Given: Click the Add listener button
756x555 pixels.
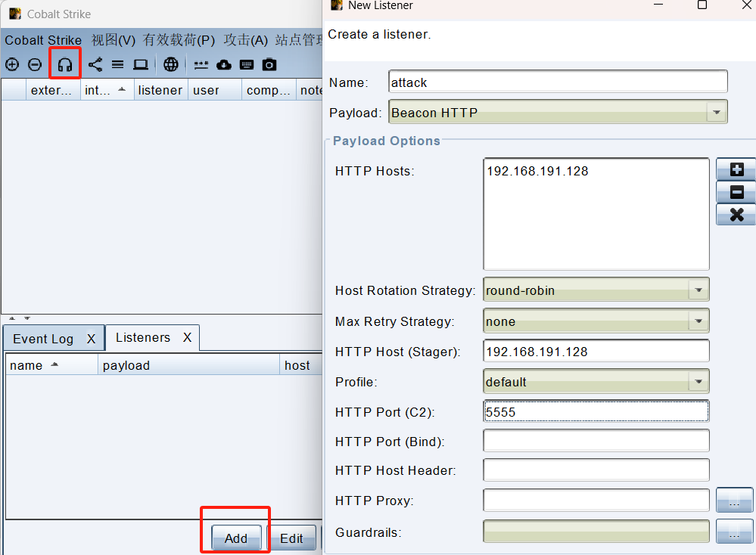Looking at the screenshot, I should pos(236,538).
